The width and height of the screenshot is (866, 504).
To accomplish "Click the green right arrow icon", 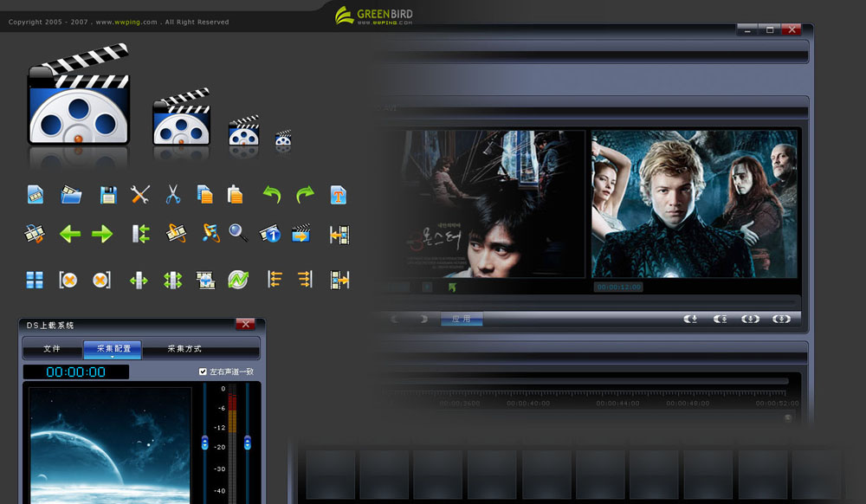I will pos(102,234).
